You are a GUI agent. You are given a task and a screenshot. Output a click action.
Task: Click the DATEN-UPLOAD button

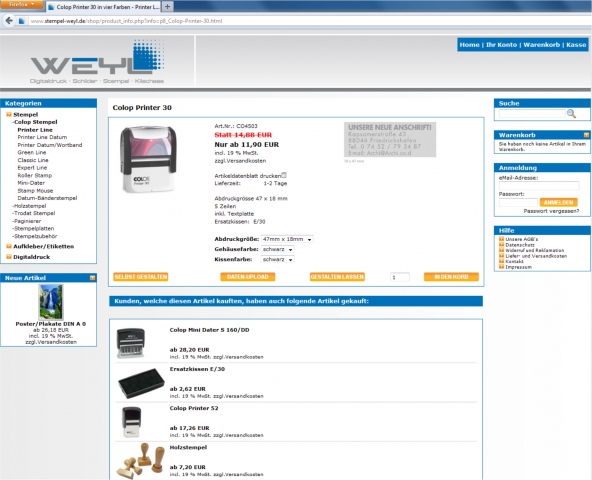[x=248, y=277]
